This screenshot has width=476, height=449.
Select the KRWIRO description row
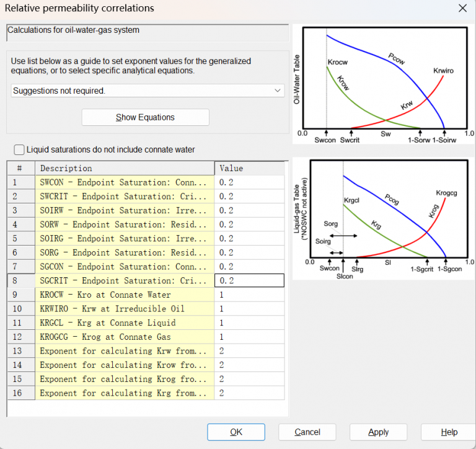click(x=124, y=309)
